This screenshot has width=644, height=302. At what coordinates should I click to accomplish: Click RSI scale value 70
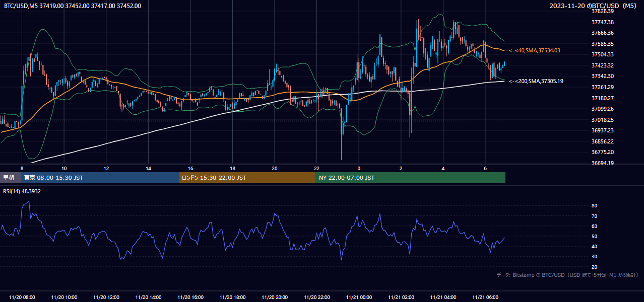coord(594,216)
